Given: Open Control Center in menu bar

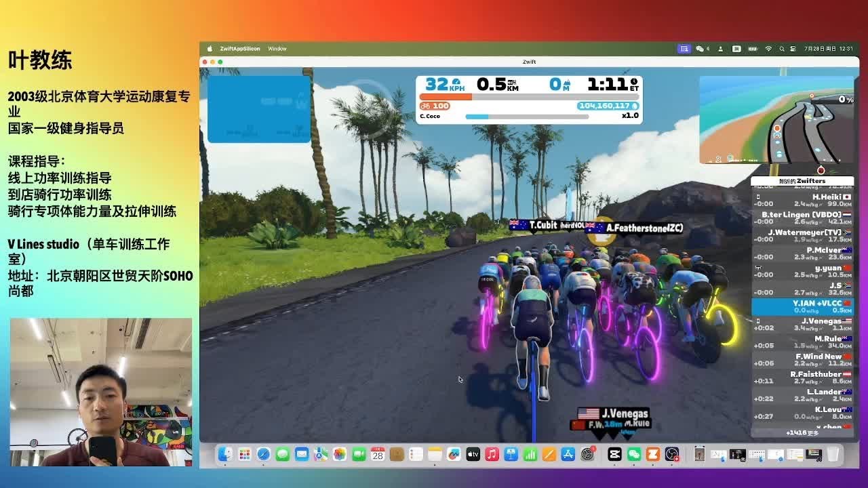Looking at the screenshot, I should (x=793, y=49).
